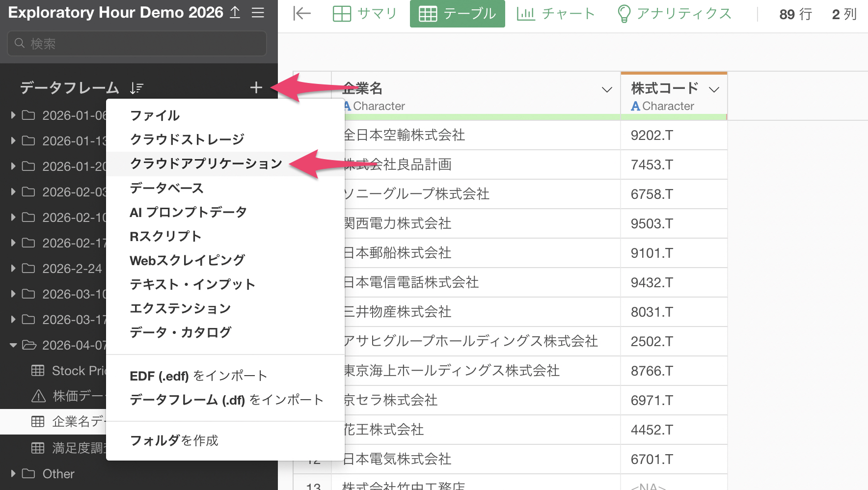Click the folder icon for Other
Viewport: 868px width, 490px height.
(x=28, y=474)
